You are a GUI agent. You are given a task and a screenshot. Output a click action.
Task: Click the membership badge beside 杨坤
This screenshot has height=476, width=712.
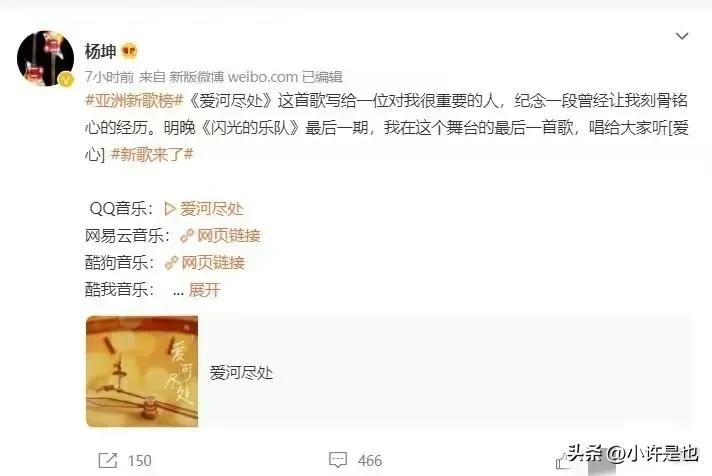(129, 51)
